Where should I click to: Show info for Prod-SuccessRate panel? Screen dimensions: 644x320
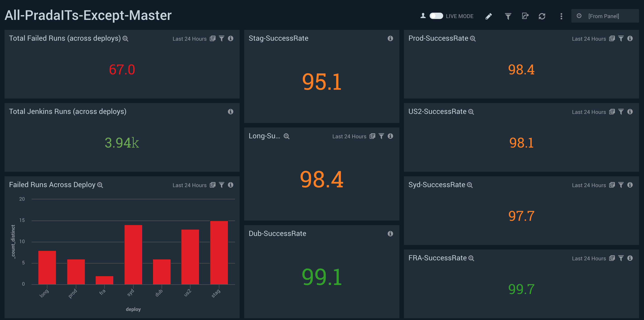(x=630, y=39)
